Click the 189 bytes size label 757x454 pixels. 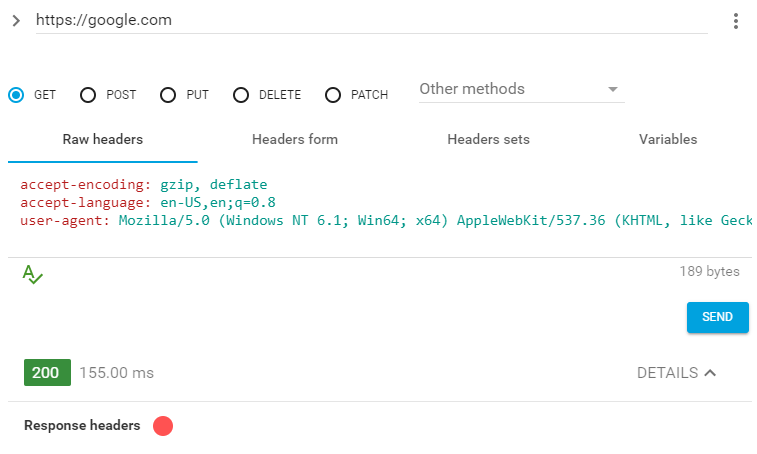[709, 271]
